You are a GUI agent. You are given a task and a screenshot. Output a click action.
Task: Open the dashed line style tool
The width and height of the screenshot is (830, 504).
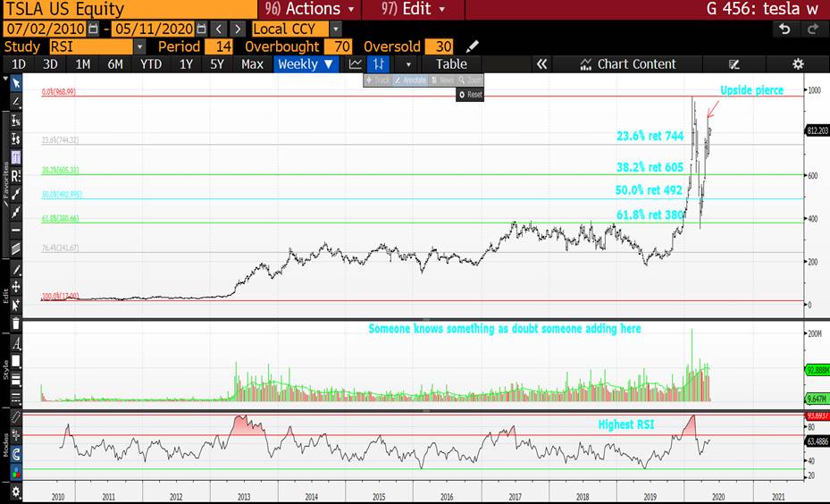[x=16, y=398]
